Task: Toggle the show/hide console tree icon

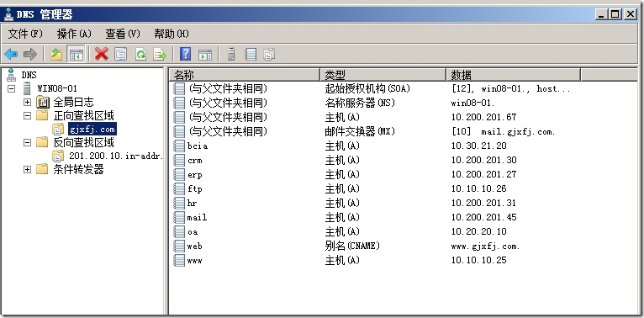Action: click(76, 54)
